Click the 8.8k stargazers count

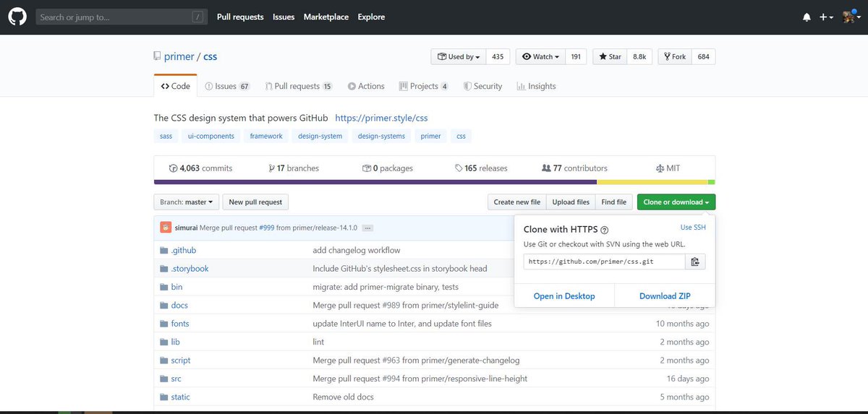[639, 57]
